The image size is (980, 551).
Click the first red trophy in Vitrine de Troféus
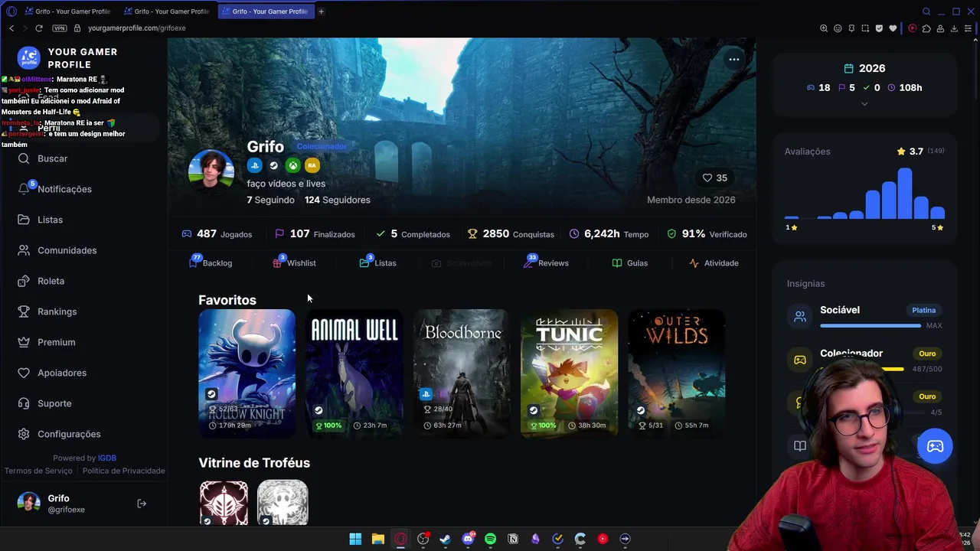coord(224,503)
